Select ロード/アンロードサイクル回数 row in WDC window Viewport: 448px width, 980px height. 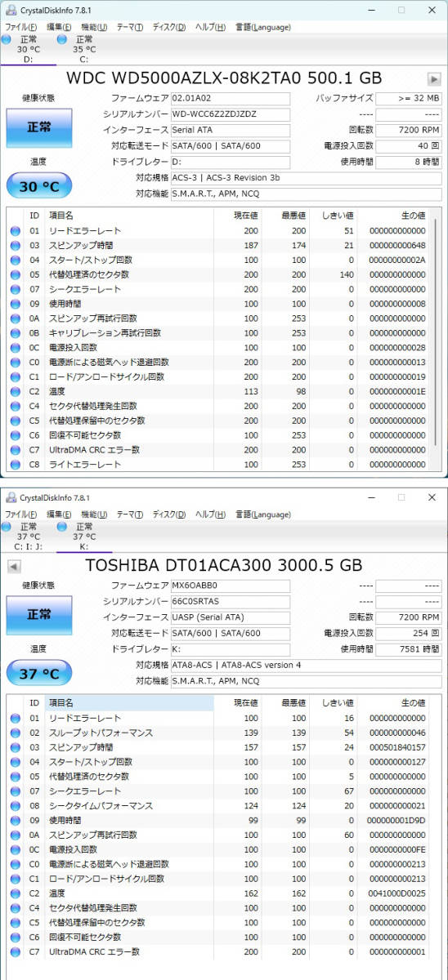(219, 377)
